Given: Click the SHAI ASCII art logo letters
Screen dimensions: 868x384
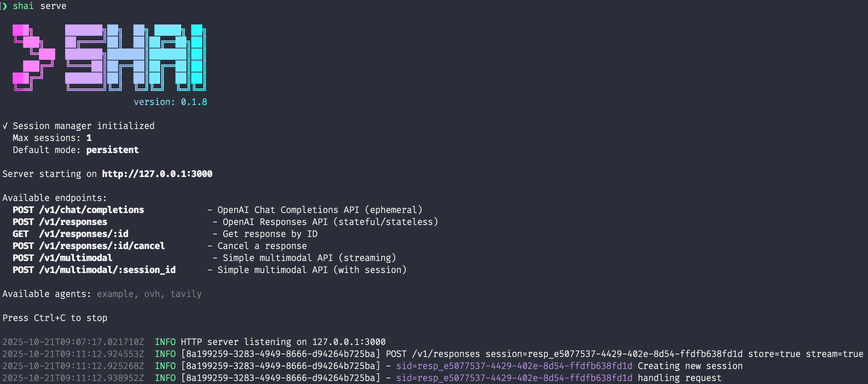Looking at the screenshot, I should [135, 57].
